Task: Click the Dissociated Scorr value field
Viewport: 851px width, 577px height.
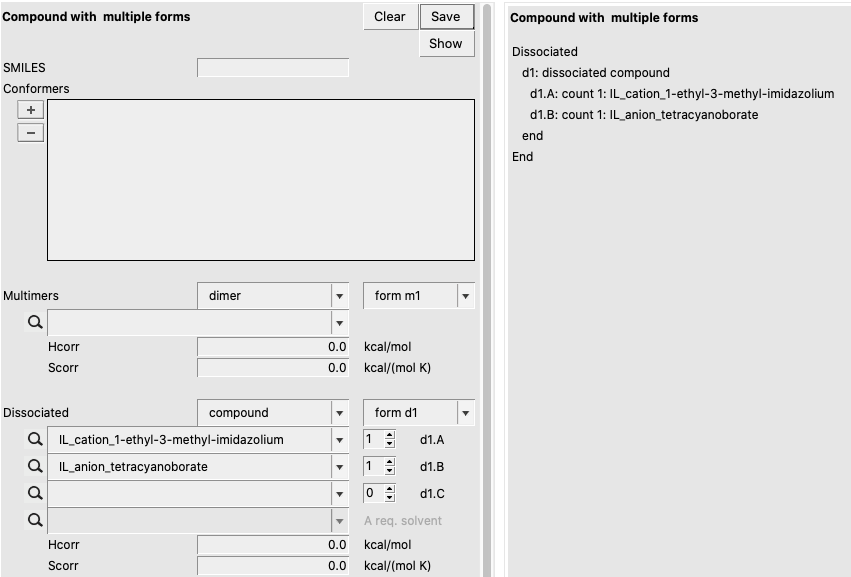Action: [x=273, y=566]
